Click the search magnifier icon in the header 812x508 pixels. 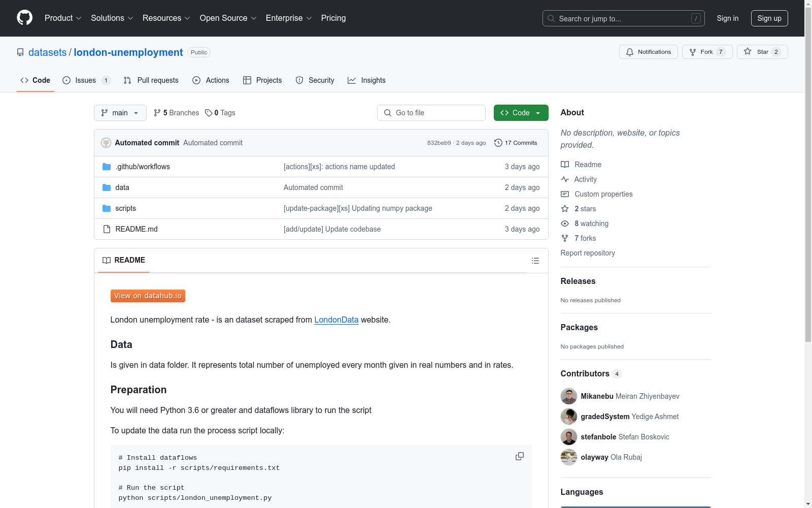pyautogui.click(x=551, y=18)
